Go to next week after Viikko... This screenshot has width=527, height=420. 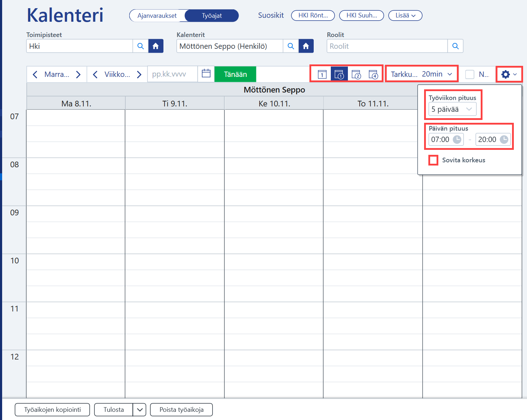[139, 74]
